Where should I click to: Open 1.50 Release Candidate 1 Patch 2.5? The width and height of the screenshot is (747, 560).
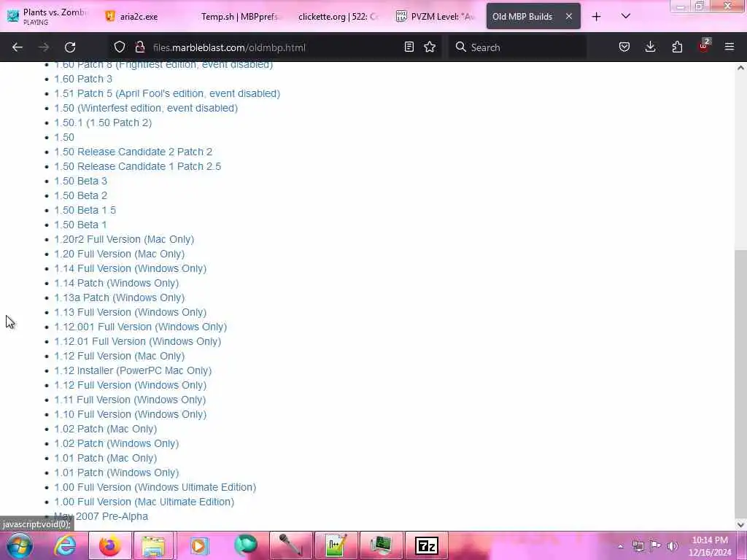pos(137,166)
